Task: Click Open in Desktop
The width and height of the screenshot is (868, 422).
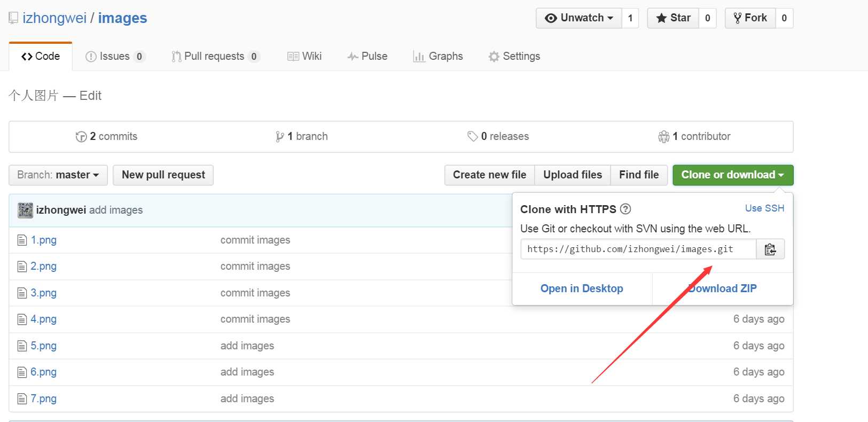Action: pyautogui.click(x=582, y=288)
